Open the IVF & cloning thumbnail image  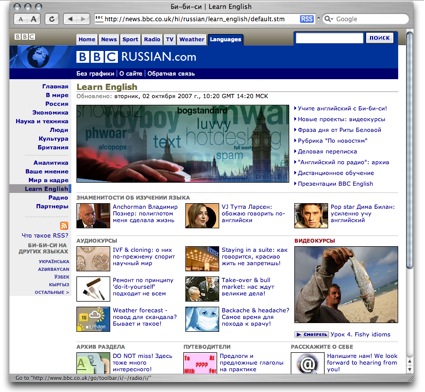pyautogui.click(x=93, y=259)
